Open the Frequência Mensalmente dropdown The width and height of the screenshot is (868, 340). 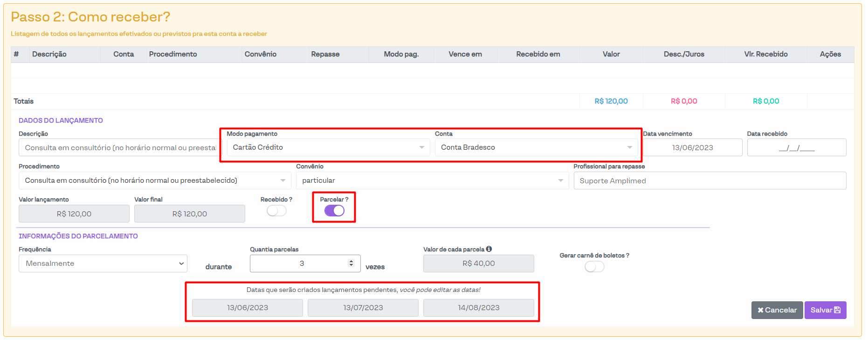click(103, 264)
